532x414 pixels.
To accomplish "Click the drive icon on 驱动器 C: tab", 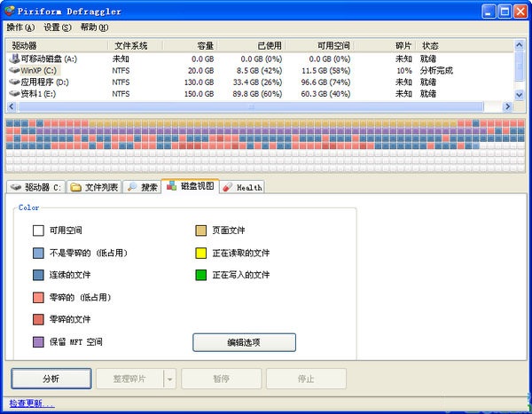I will point(16,187).
